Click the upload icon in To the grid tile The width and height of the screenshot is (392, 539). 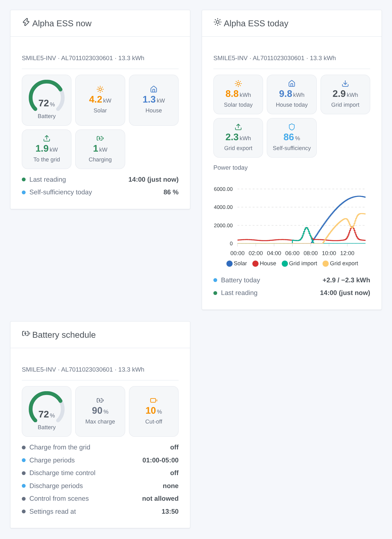coord(47,138)
